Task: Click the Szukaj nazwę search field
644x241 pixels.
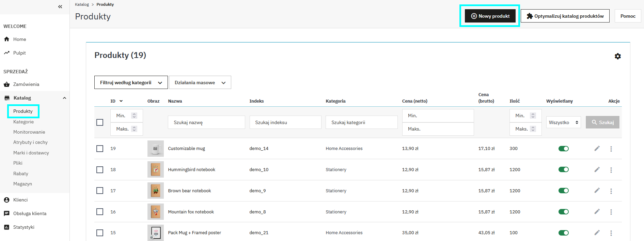Action: [x=206, y=122]
